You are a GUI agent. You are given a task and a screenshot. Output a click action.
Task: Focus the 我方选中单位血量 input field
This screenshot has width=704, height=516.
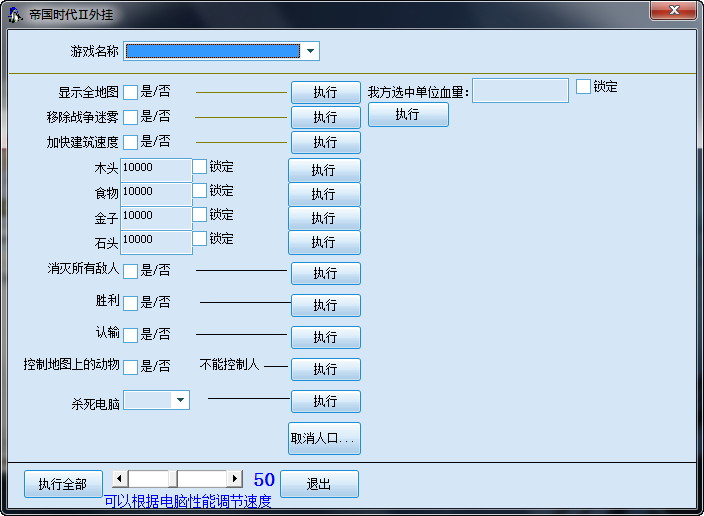click(520, 91)
